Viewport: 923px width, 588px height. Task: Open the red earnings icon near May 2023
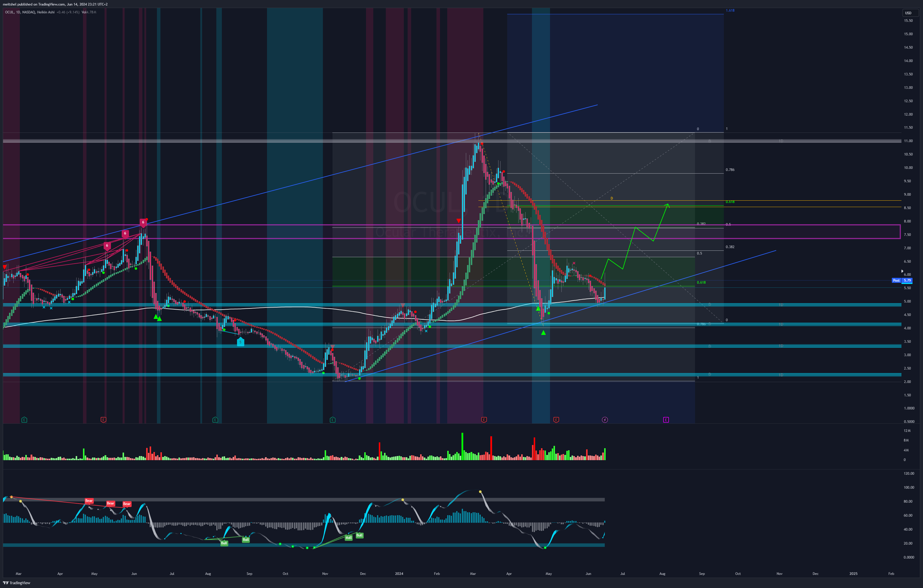click(x=103, y=420)
